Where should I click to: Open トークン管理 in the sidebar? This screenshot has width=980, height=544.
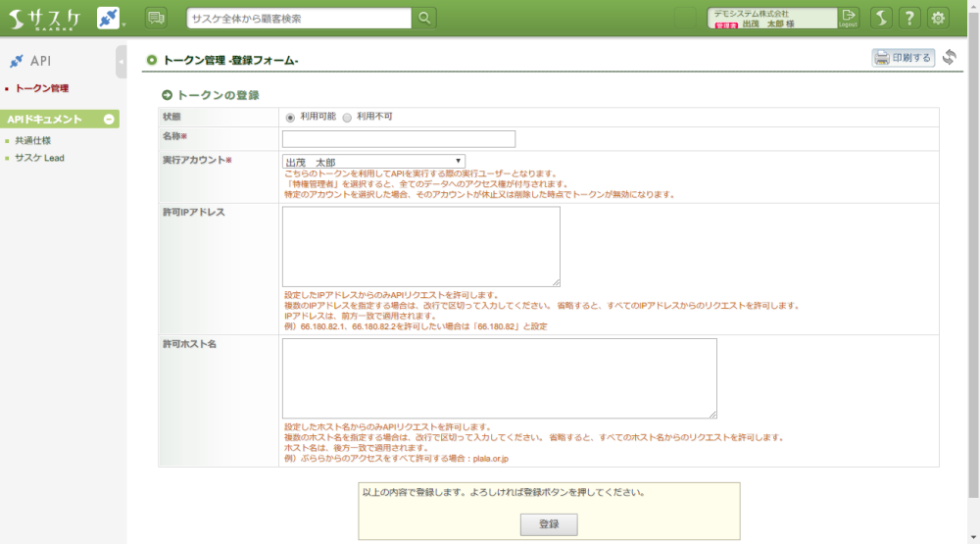41,88
